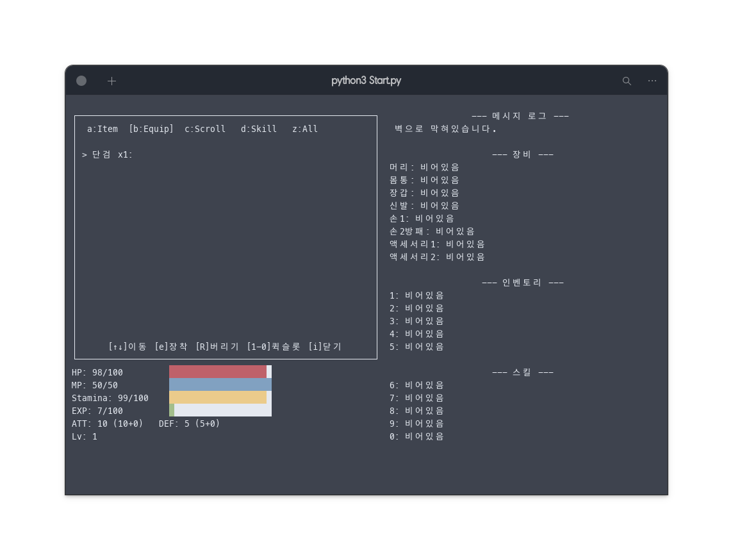Select the b:Equip tab

(x=151, y=129)
